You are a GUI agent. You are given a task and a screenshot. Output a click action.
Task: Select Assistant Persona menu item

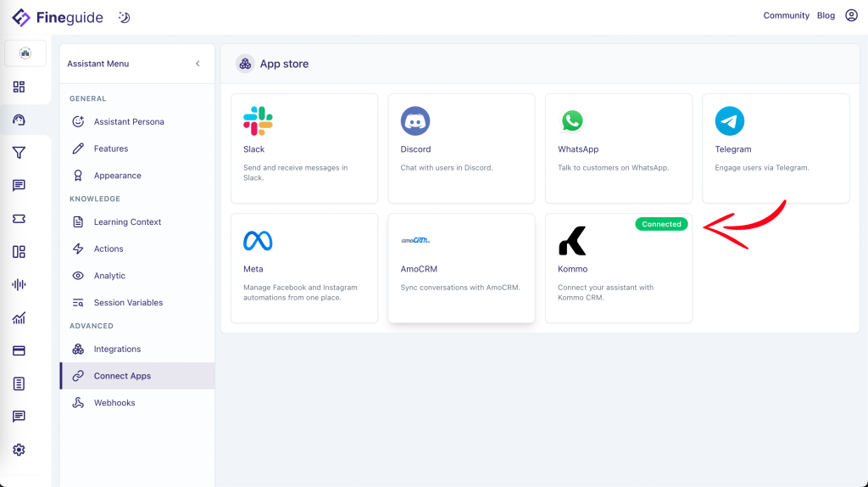coord(129,121)
